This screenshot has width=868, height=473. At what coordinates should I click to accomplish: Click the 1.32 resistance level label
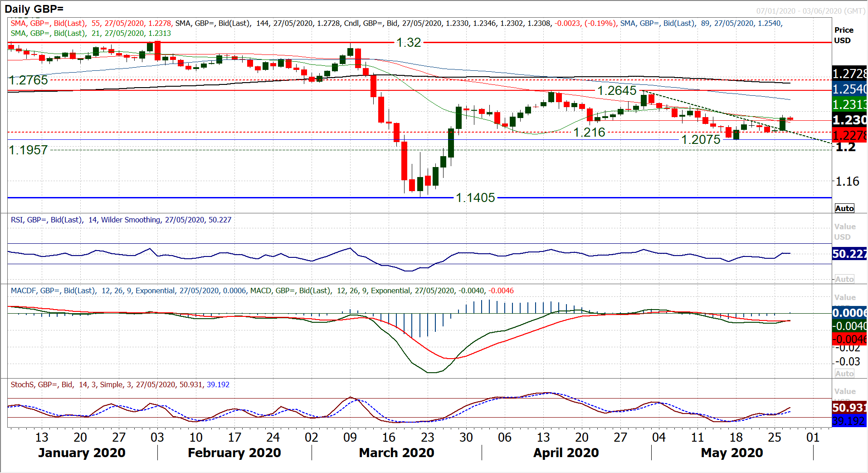(x=409, y=43)
